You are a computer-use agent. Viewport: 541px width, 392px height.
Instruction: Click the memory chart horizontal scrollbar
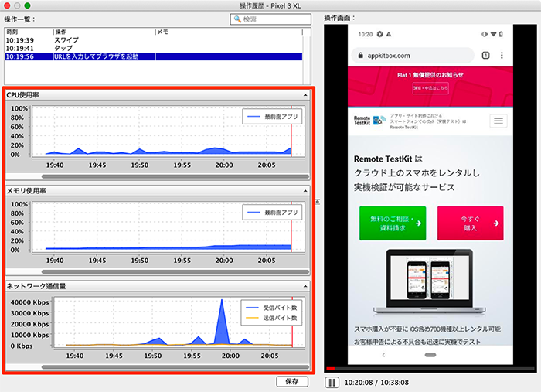[175, 271]
